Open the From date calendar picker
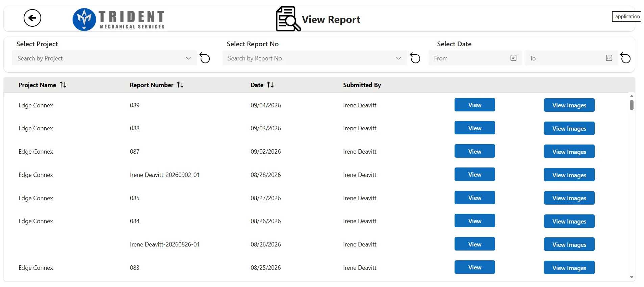 pyautogui.click(x=513, y=58)
